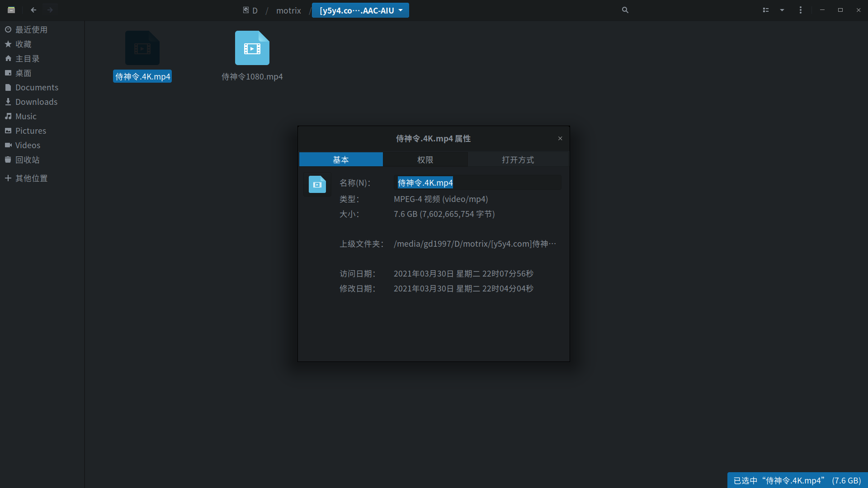Navigate to motrix in the path bar

pyautogui.click(x=288, y=10)
